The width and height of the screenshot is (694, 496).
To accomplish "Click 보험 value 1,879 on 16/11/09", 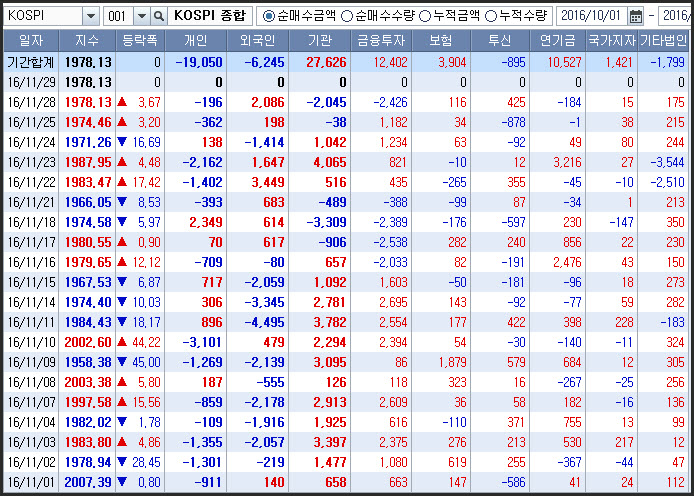I will click(452, 362).
